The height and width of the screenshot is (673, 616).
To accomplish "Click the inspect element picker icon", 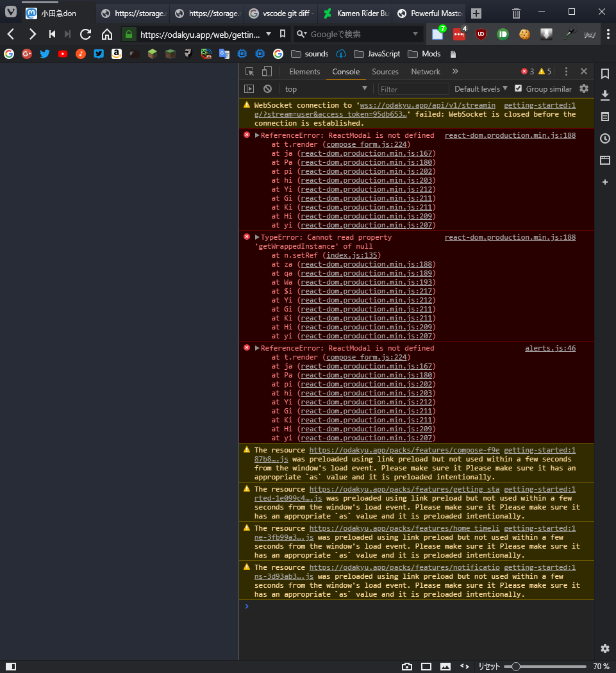I will (x=250, y=72).
